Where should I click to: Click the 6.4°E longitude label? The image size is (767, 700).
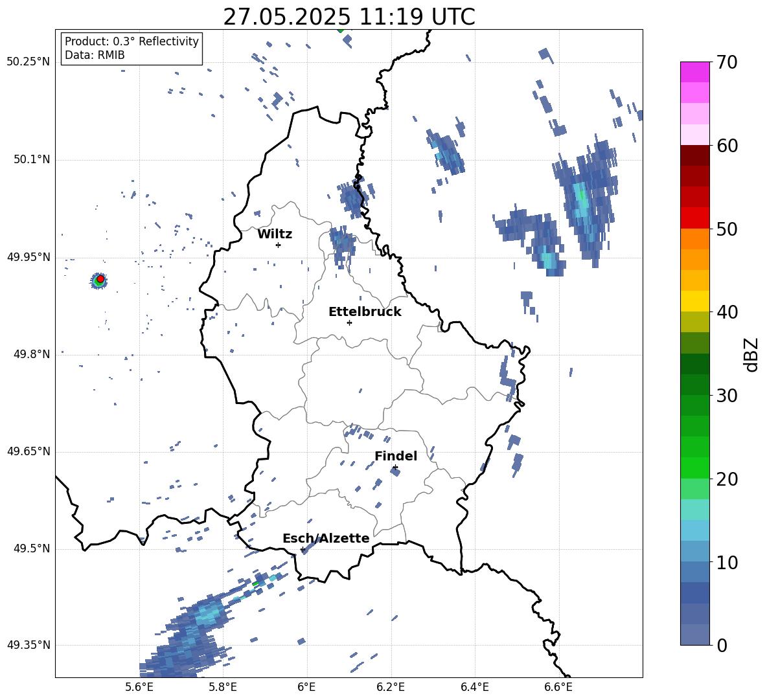pyautogui.click(x=474, y=687)
